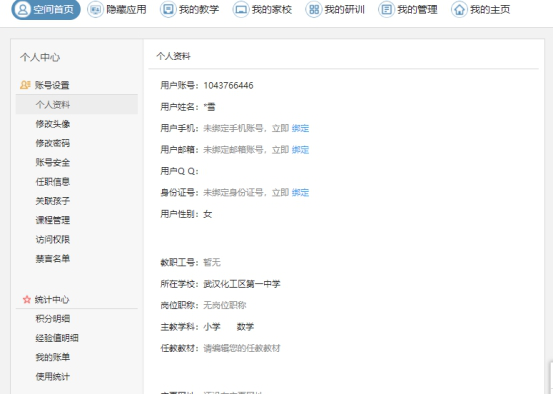Click 绑定 link for 用户邮箱
The width and height of the screenshot is (554, 395).
[300, 150]
